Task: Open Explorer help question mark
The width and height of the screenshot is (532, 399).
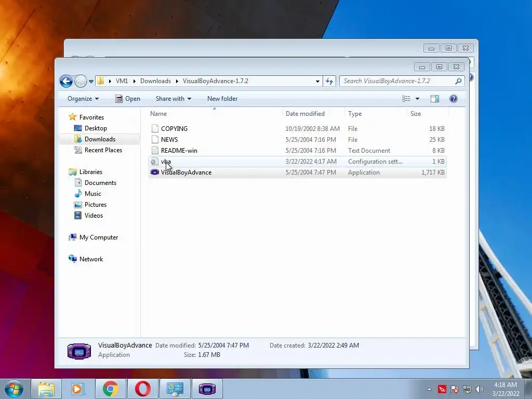Action: pyautogui.click(x=453, y=99)
